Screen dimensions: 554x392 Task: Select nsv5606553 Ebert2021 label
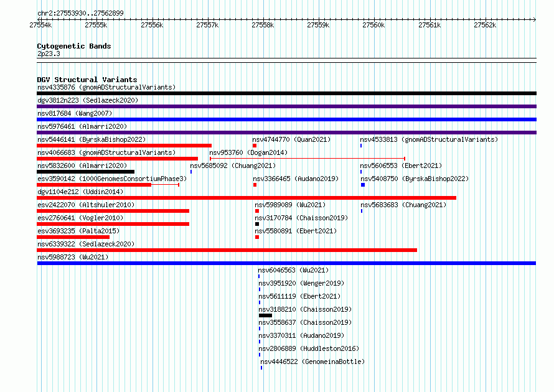tap(401, 166)
